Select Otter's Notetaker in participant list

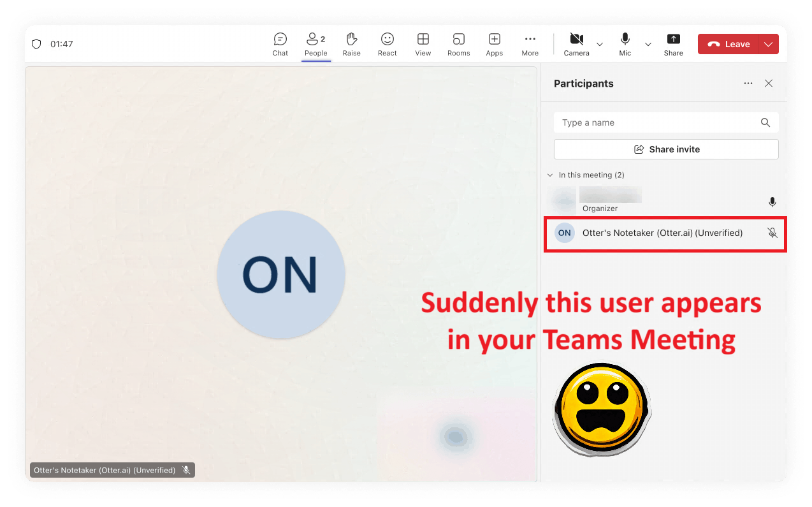point(662,233)
